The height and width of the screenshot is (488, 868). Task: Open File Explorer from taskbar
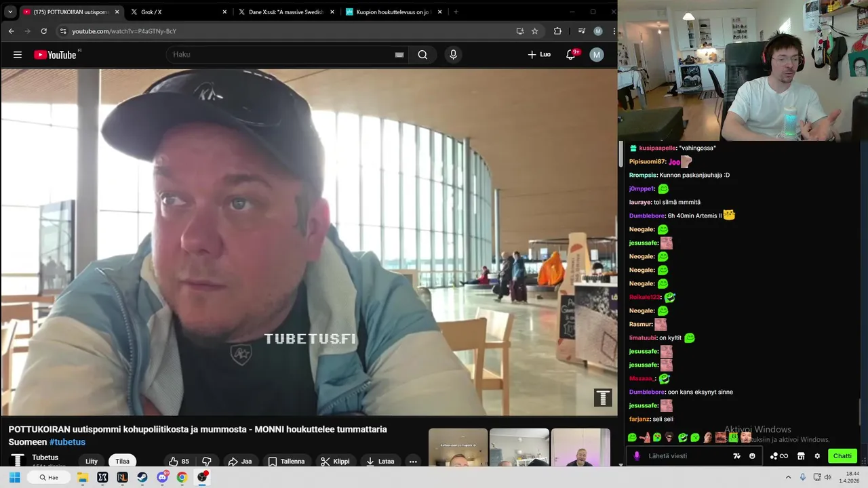click(x=83, y=477)
